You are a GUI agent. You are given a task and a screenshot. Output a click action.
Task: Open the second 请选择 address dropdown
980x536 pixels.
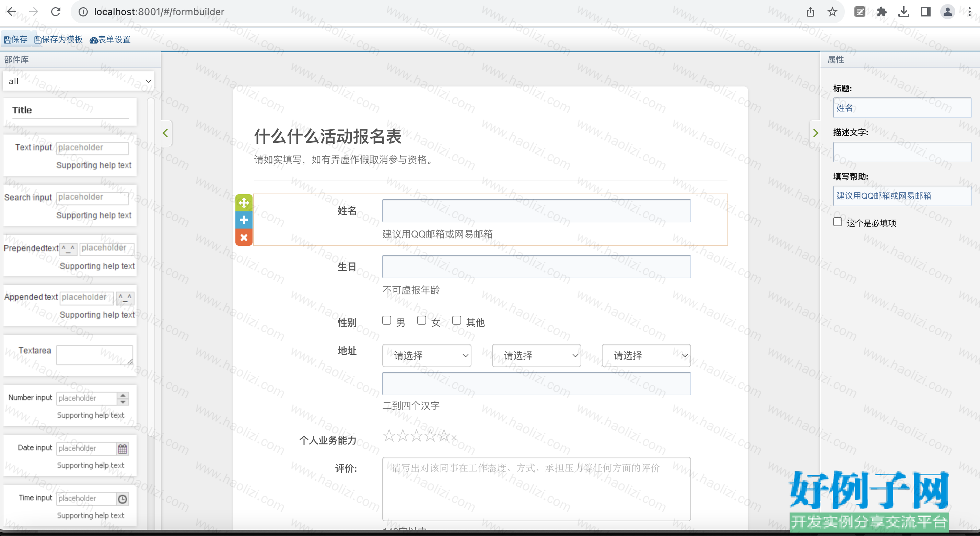tap(536, 356)
